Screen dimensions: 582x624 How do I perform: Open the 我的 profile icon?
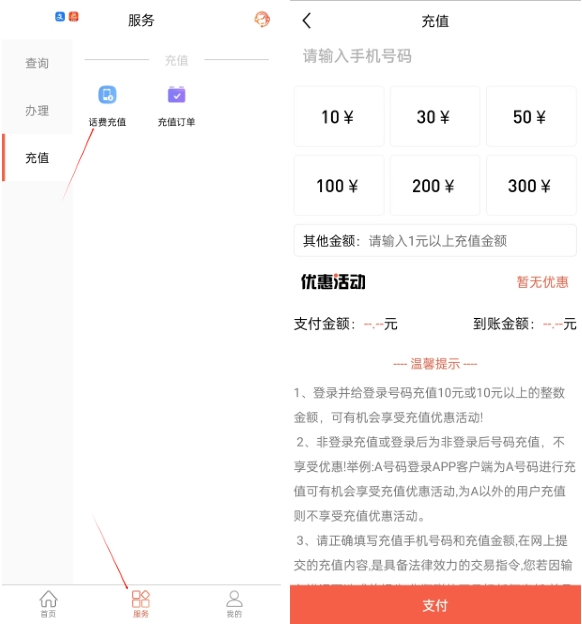pyautogui.click(x=234, y=604)
